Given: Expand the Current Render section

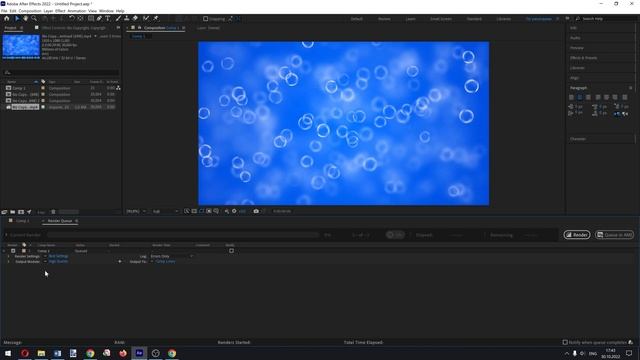Looking at the screenshot, I should [x=6, y=235].
